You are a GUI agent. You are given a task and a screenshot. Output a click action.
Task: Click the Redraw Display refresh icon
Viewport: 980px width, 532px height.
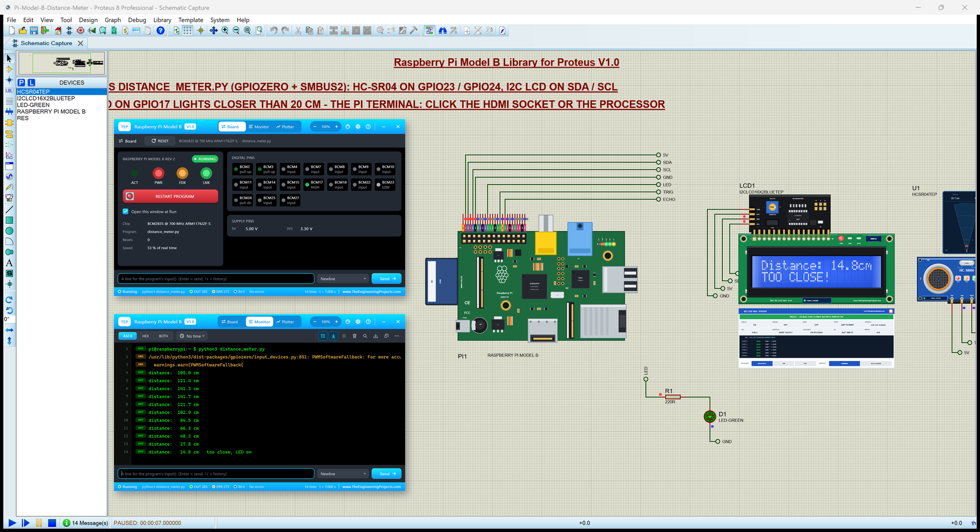pyautogui.click(x=176, y=30)
